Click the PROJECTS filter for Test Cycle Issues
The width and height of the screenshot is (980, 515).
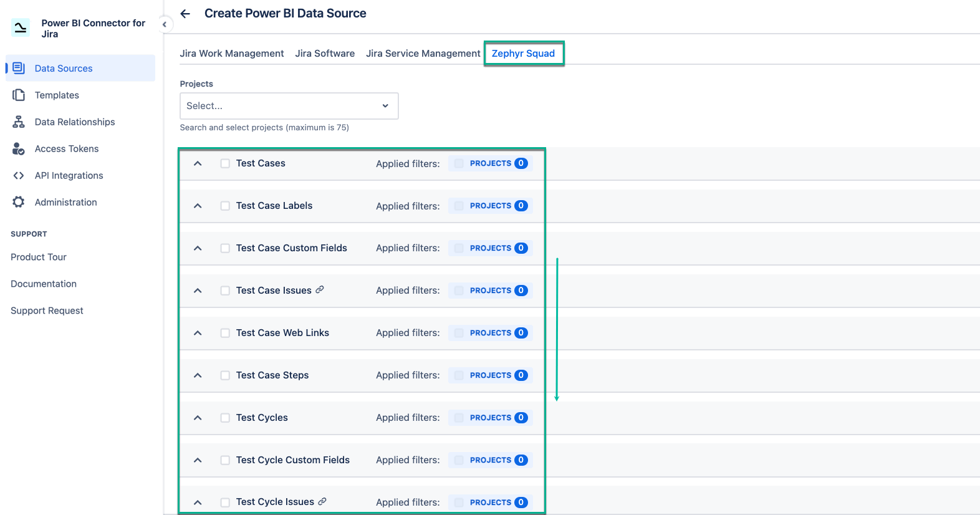click(x=491, y=503)
